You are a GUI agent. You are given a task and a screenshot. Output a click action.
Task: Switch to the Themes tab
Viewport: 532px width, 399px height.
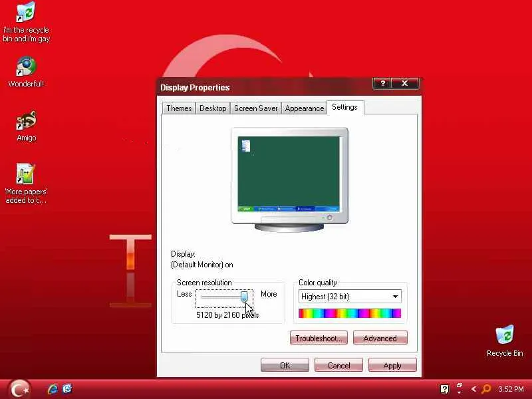click(179, 108)
